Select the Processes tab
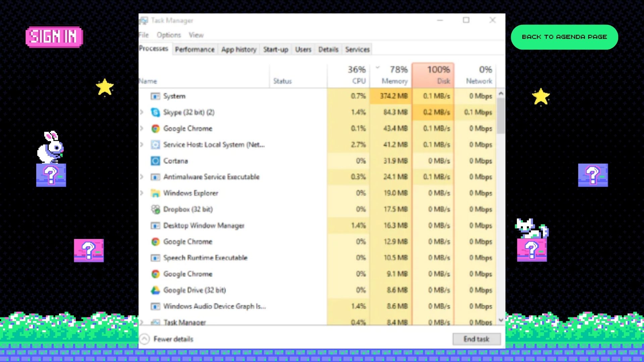644x362 pixels. point(154,49)
